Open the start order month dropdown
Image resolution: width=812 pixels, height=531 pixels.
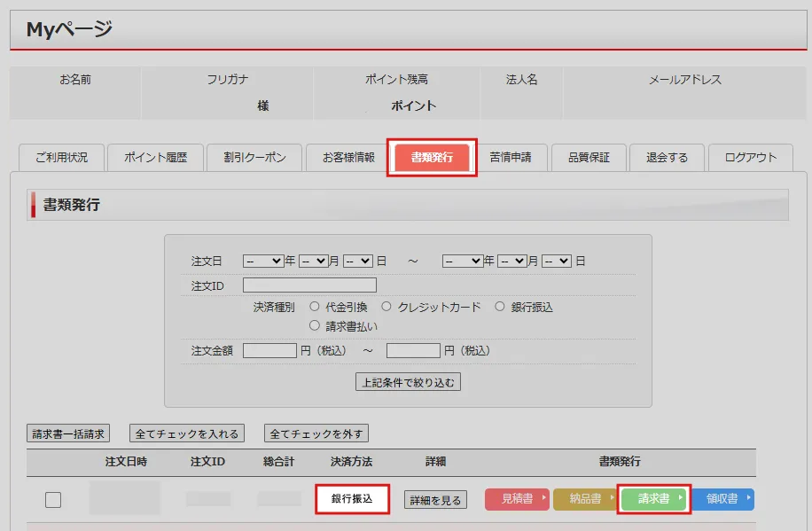tap(313, 262)
